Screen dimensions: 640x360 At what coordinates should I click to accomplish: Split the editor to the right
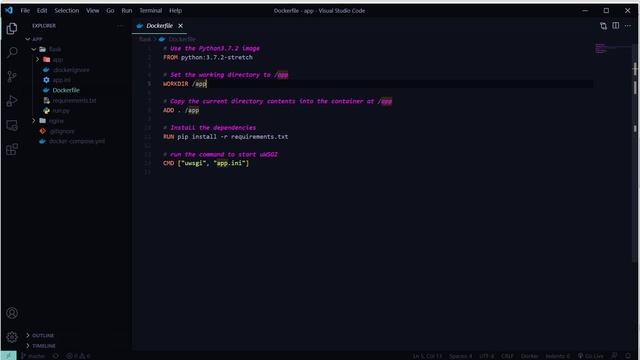click(x=616, y=26)
